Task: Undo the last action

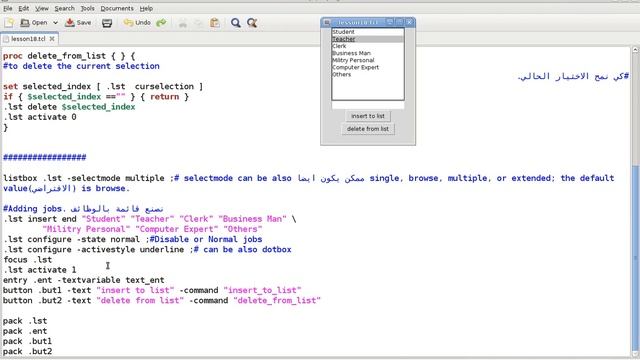Action: coord(137,23)
